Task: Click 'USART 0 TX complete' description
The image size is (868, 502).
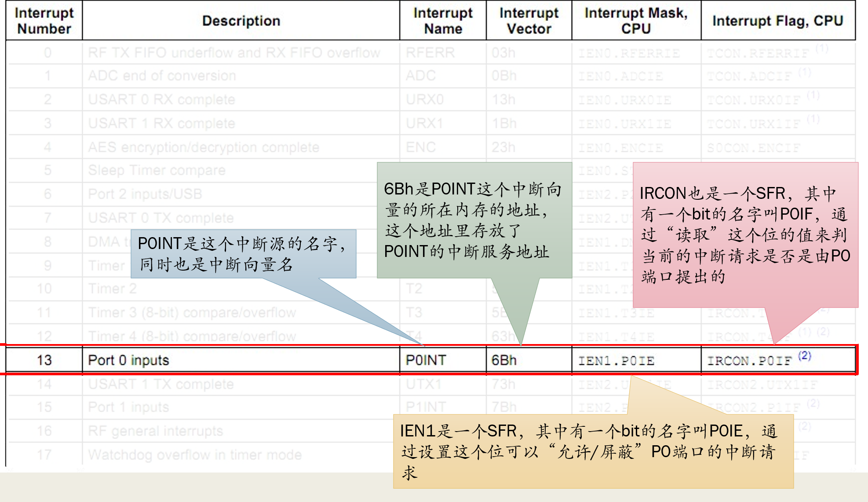Action: coord(161,218)
